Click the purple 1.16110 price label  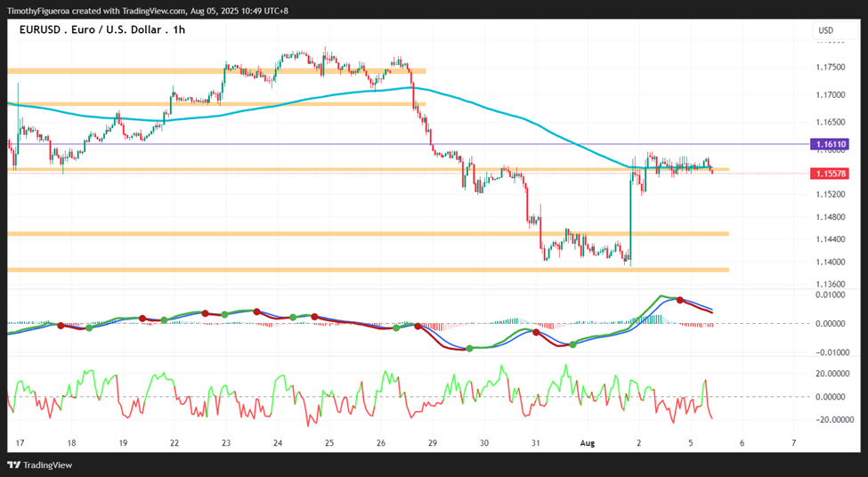(830, 144)
